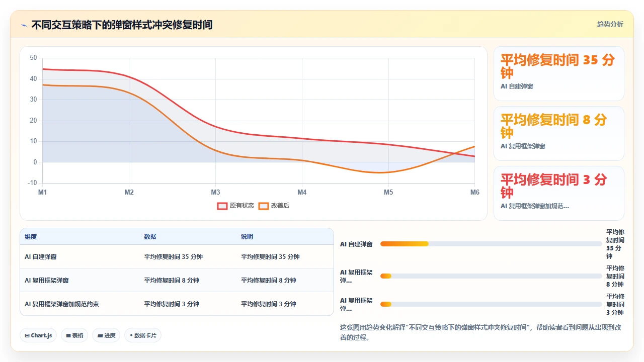644x362 pixels.
Task: Click the AI 自建弹窗 progress bar
Action: [491, 244]
